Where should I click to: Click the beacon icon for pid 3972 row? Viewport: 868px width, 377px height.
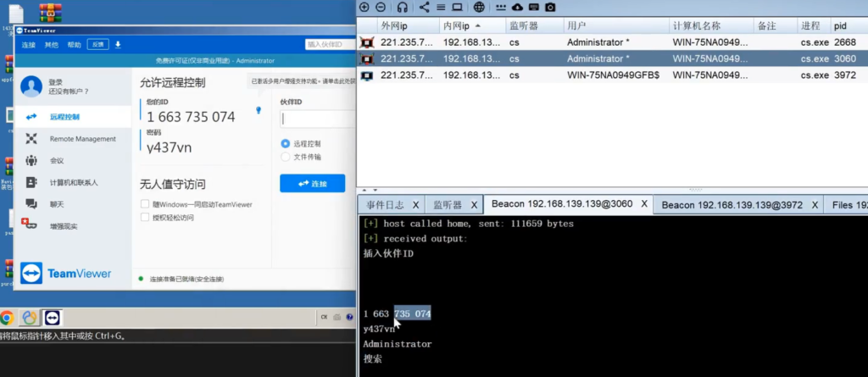click(x=366, y=75)
